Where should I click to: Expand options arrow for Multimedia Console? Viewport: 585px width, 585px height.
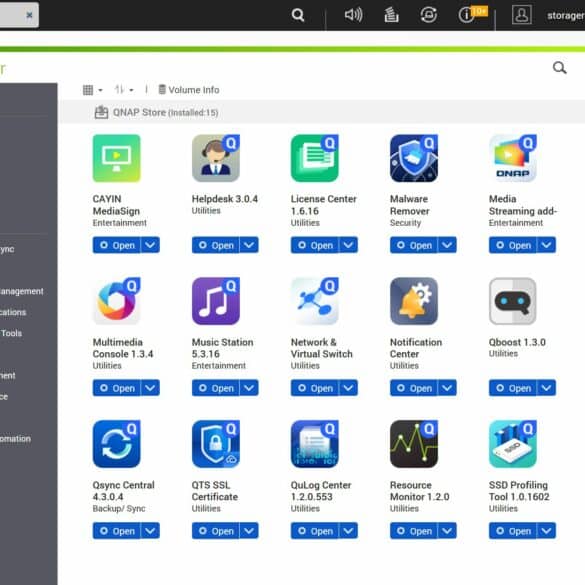tap(150, 388)
